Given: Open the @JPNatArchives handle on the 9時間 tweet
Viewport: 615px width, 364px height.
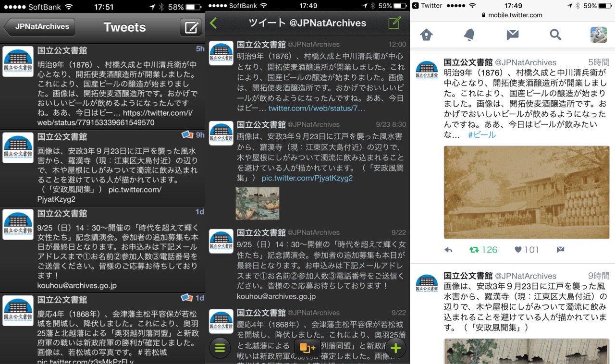Looking at the screenshot, I should point(526,276).
